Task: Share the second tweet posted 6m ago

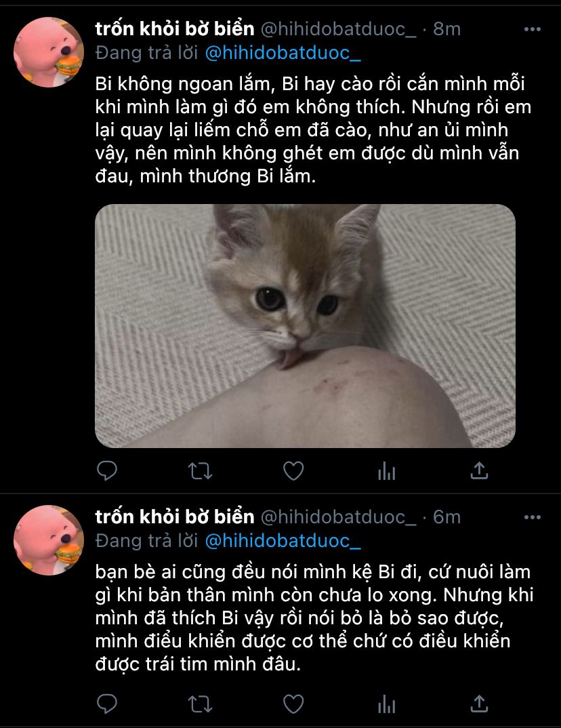Action: tap(479, 704)
